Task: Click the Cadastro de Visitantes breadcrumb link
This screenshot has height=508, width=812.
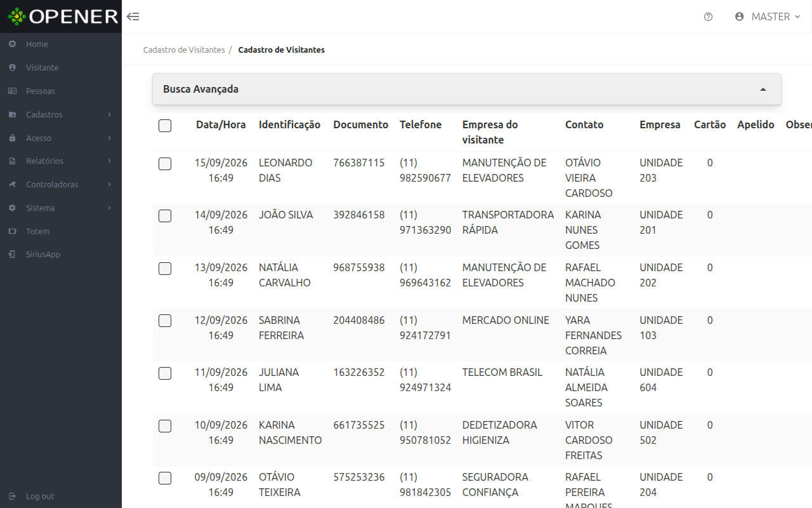Action: pos(184,50)
